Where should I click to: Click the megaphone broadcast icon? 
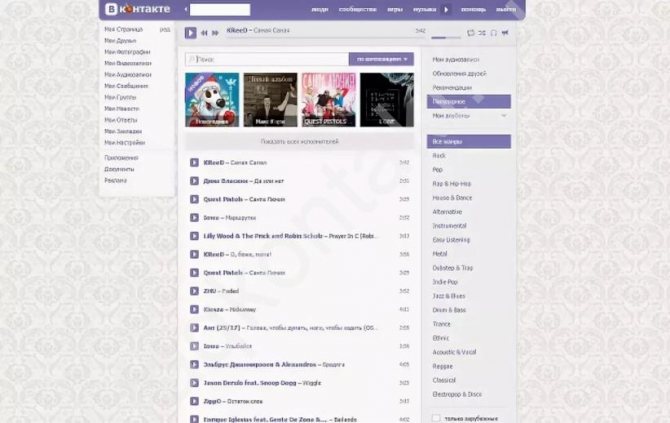click(x=505, y=33)
